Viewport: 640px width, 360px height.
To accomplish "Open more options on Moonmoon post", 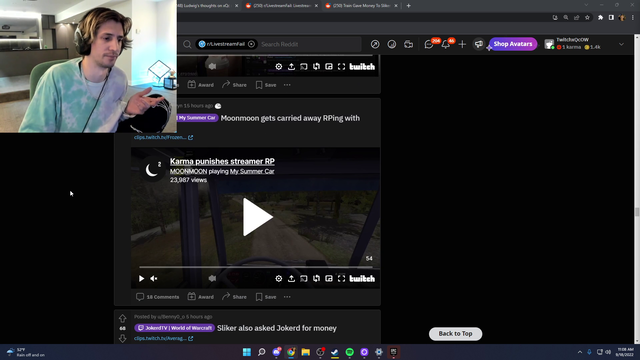I will (x=287, y=297).
